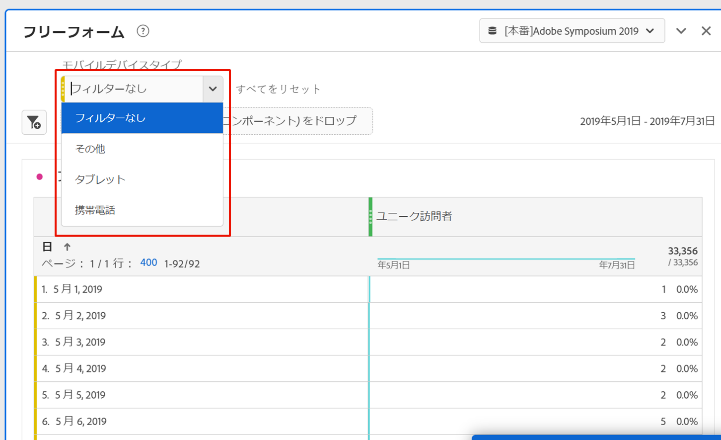The height and width of the screenshot is (440, 721).
Task: Click the segment drop zone area
Action: coord(300,121)
